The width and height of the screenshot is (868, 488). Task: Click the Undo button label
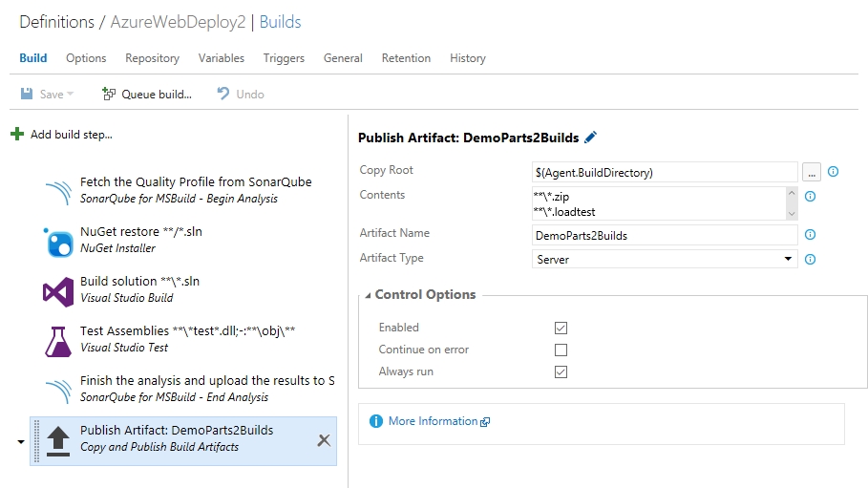point(250,95)
